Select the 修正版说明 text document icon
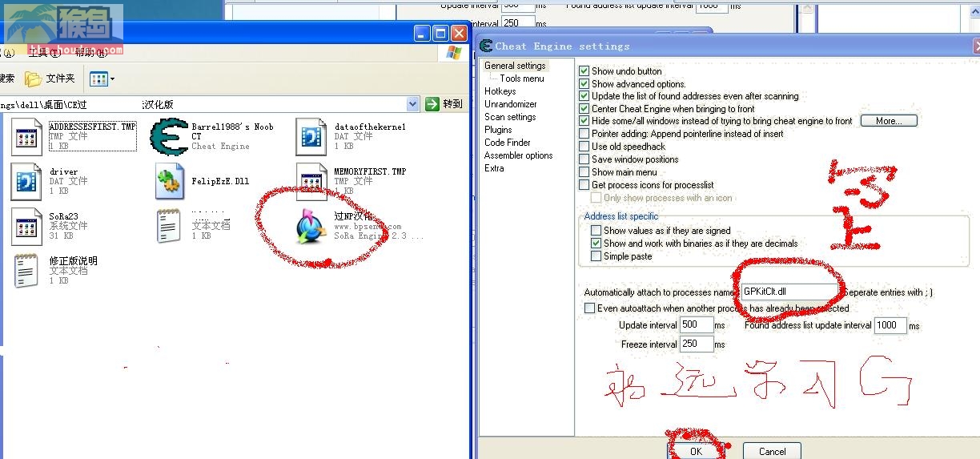 click(26, 271)
